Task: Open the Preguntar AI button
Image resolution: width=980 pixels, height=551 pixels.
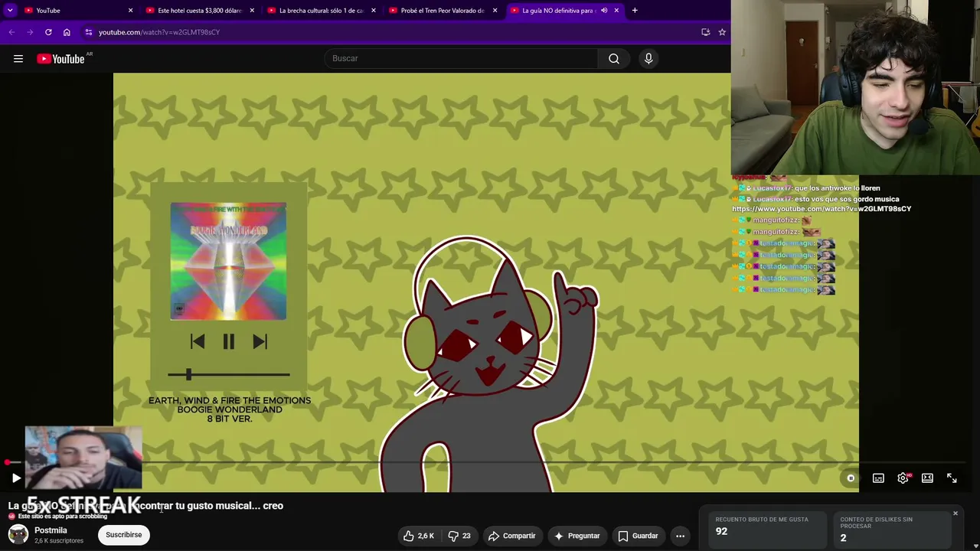Action: [x=577, y=536]
